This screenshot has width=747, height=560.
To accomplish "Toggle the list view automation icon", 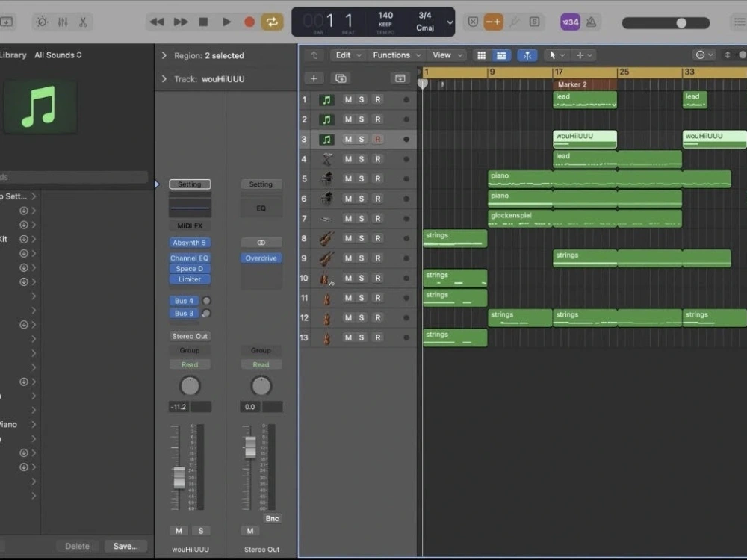I will (x=501, y=55).
